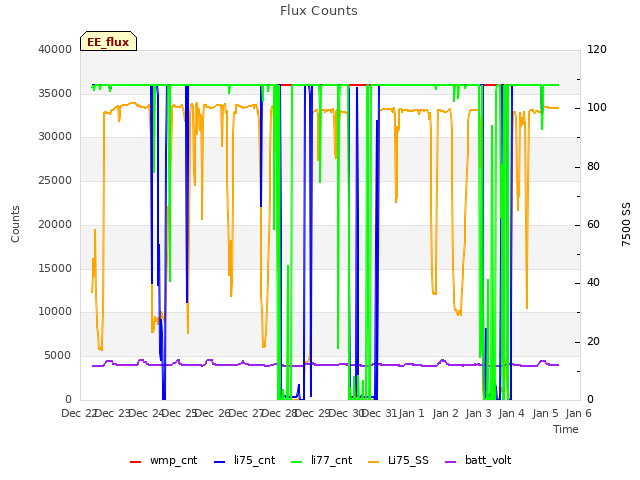Click the 10000 left axis label

point(55,312)
